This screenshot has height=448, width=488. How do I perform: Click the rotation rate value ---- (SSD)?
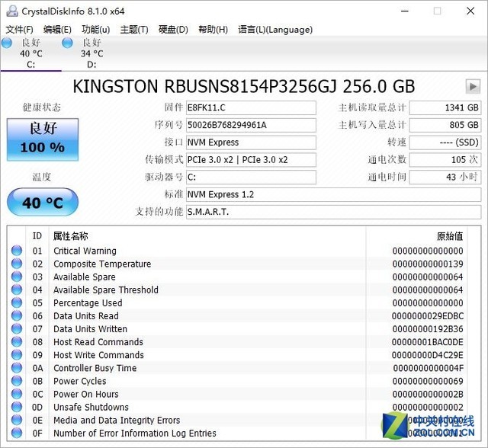(445, 142)
